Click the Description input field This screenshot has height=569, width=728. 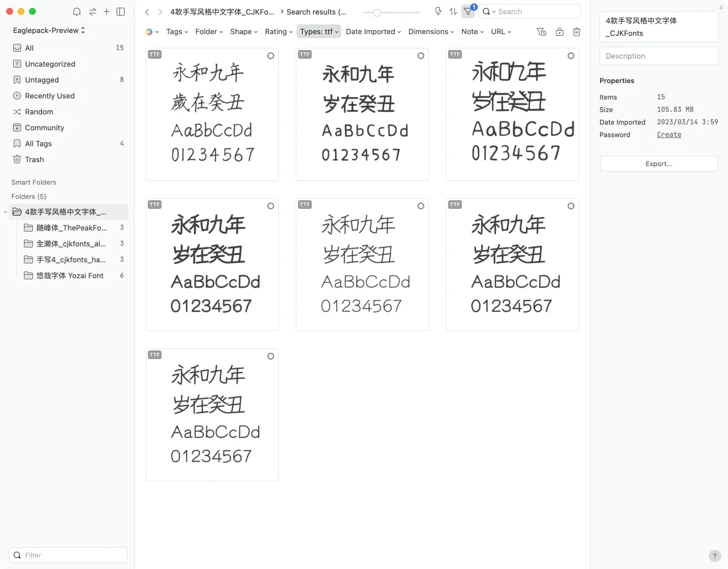point(659,56)
